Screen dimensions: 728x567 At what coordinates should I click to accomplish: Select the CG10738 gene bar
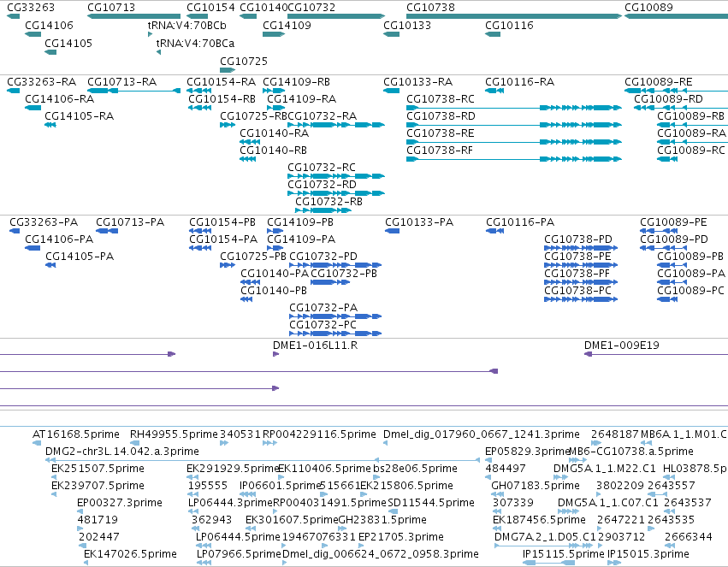tap(514, 16)
